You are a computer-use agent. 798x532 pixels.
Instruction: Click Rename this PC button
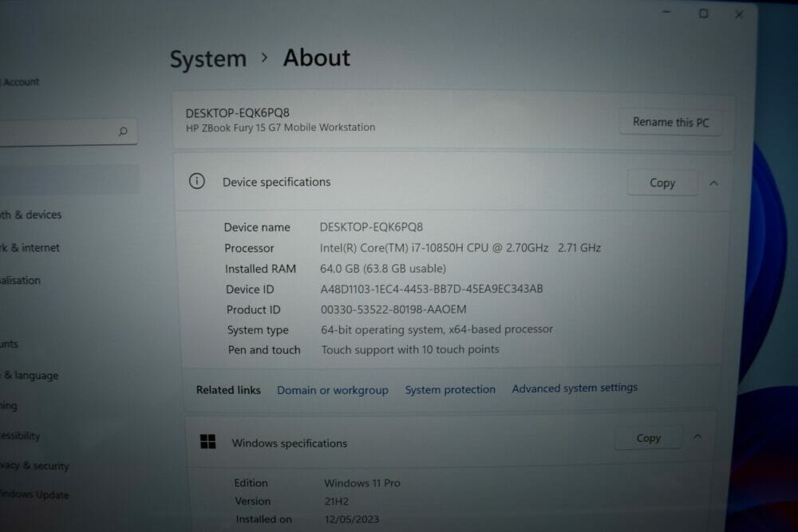click(670, 122)
